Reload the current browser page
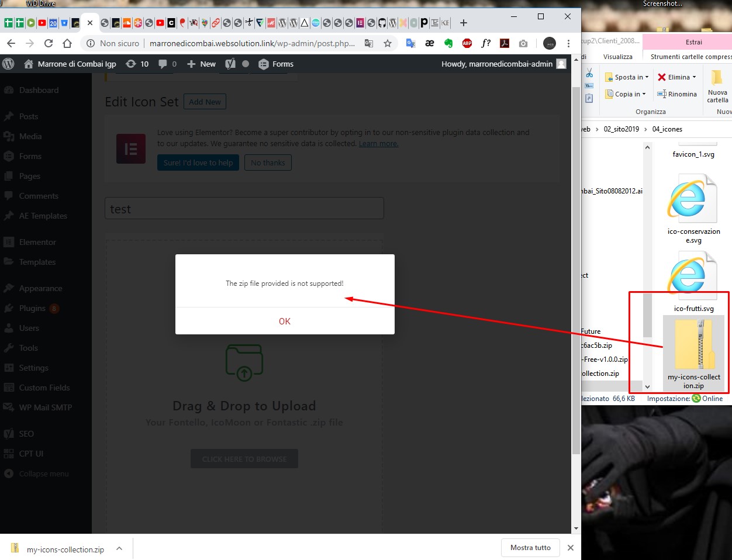Image resolution: width=732 pixels, height=560 pixels. point(49,43)
